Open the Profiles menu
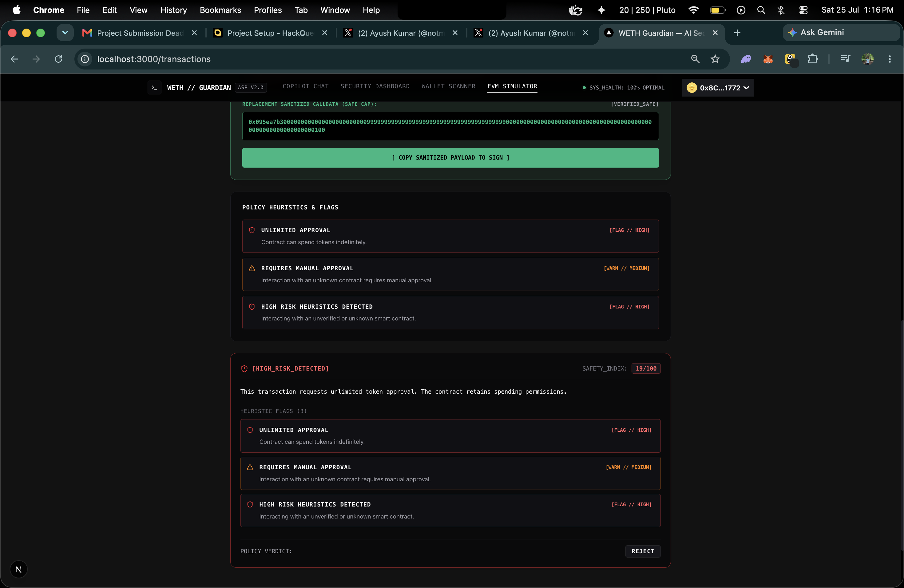The width and height of the screenshot is (904, 588). [x=268, y=10]
